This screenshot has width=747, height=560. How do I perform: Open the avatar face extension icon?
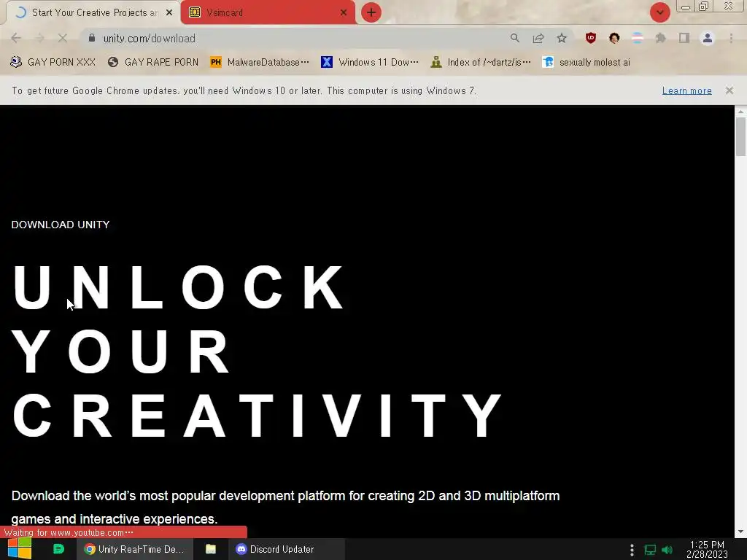(x=614, y=38)
